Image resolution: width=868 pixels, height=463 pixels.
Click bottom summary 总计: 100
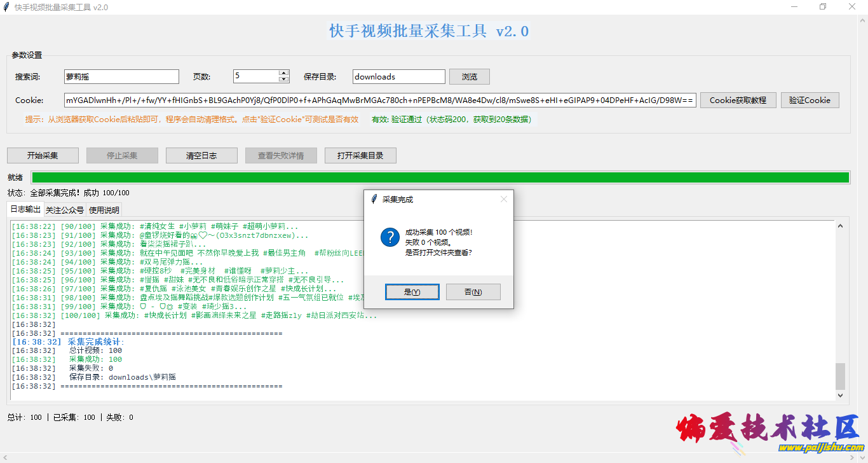point(25,417)
